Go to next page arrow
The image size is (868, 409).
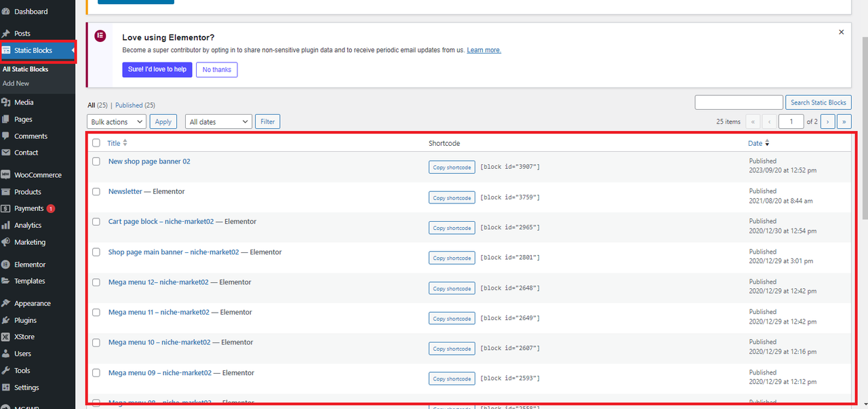tap(827, 121)
